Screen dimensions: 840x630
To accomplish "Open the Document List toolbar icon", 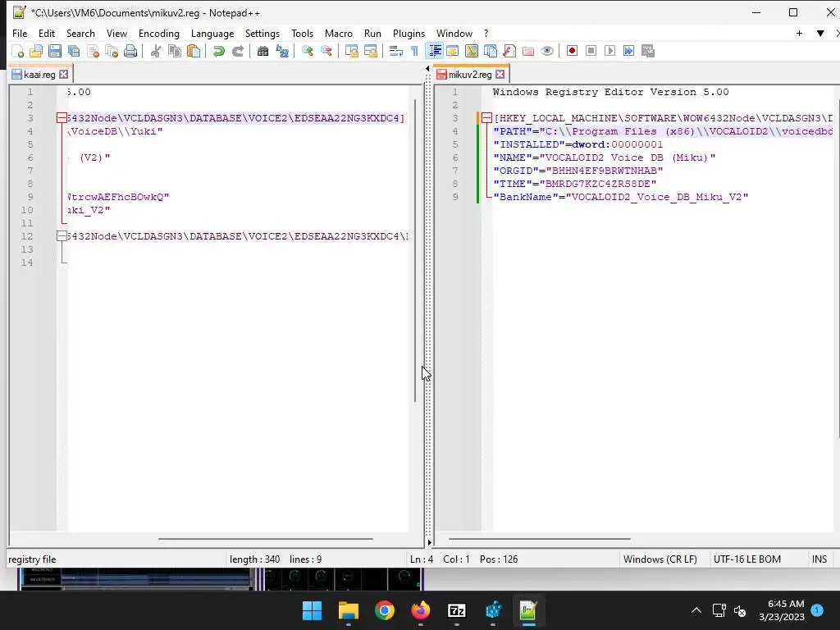I will [491, 51].
